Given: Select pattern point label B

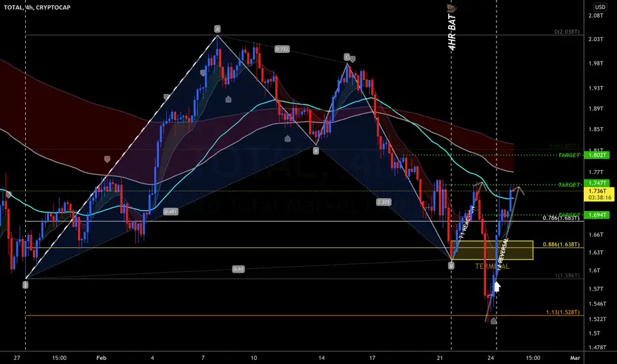Looking at the screenshot, I should [x=316, y=150].
